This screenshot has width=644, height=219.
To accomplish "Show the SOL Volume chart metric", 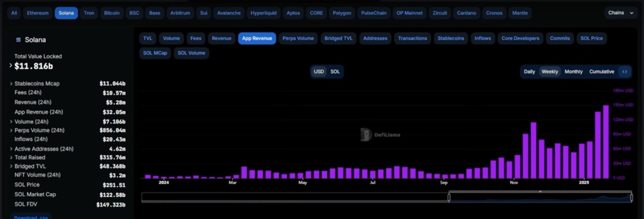I will [192, 53].
